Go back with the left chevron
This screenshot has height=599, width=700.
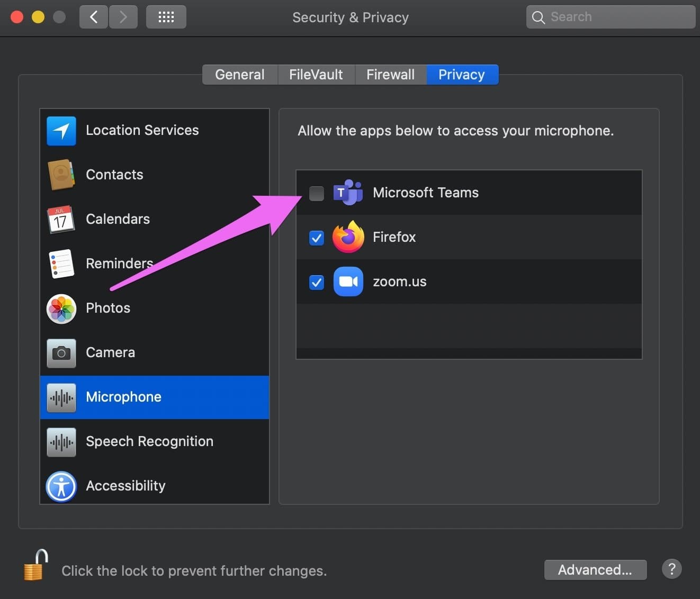(94, 17)
